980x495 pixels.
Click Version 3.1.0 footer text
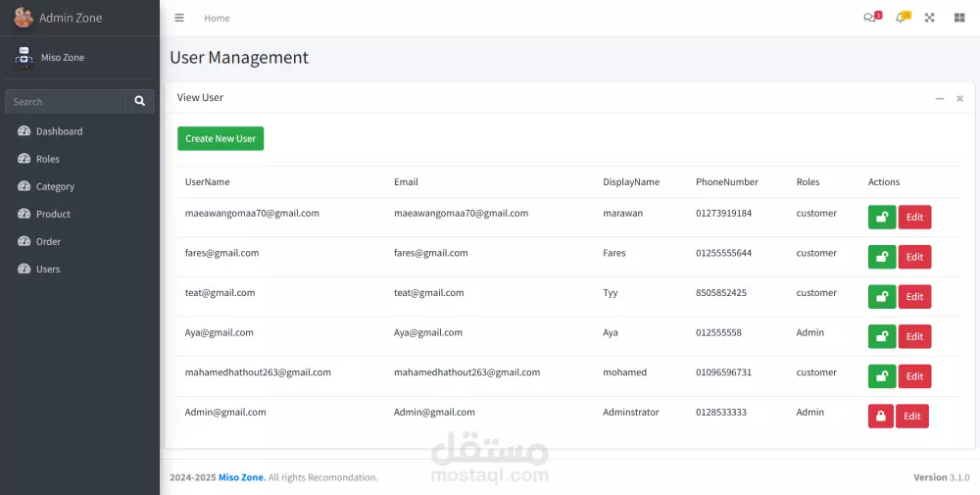point(941,477)
